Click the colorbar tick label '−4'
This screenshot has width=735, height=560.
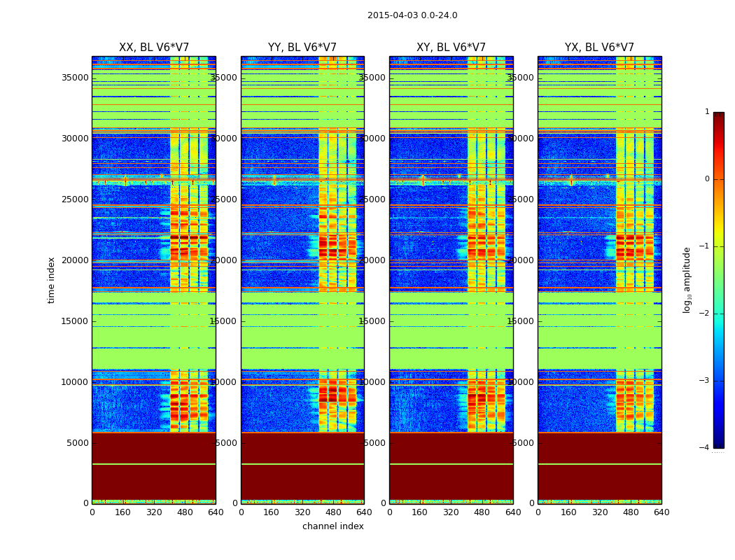(x=704, y=447)
